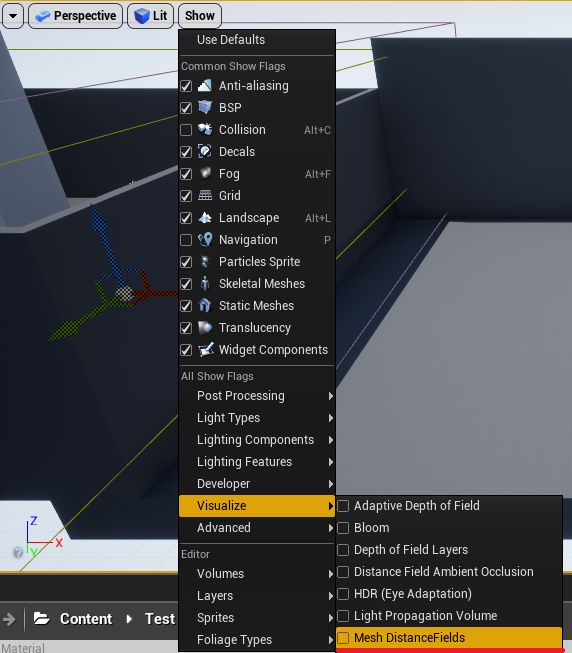Enable Depth of Field Layers checkbox
This screenshot has width=572, height=653.
pos(343,550)
